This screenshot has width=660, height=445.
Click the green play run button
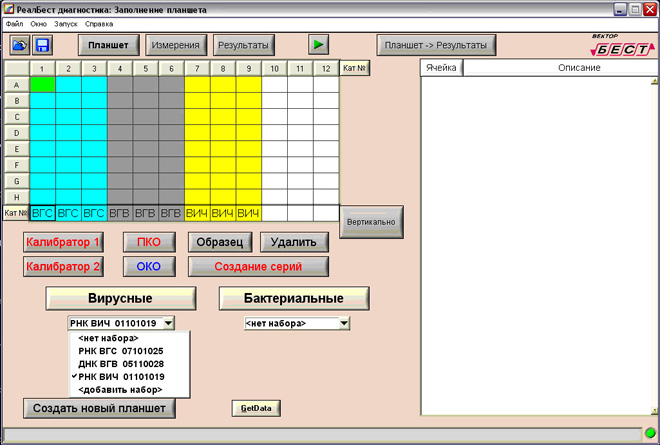click(319, 44)
